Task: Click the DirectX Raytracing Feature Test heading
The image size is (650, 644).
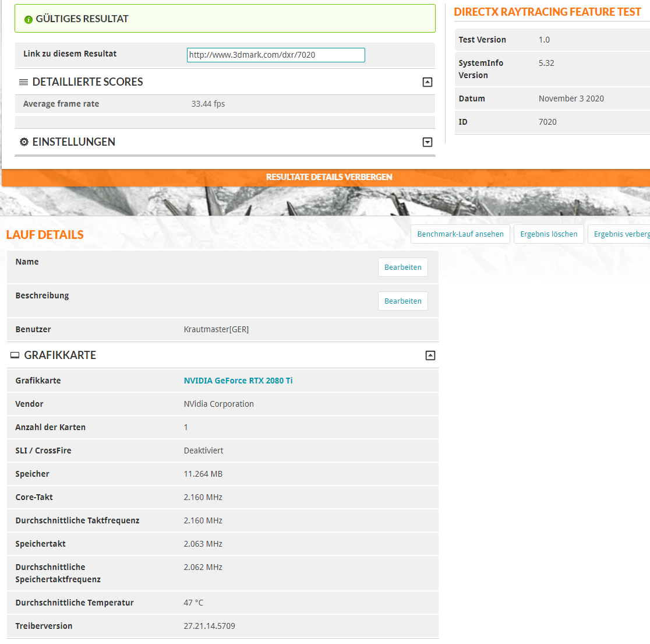Action: [547, 12]
